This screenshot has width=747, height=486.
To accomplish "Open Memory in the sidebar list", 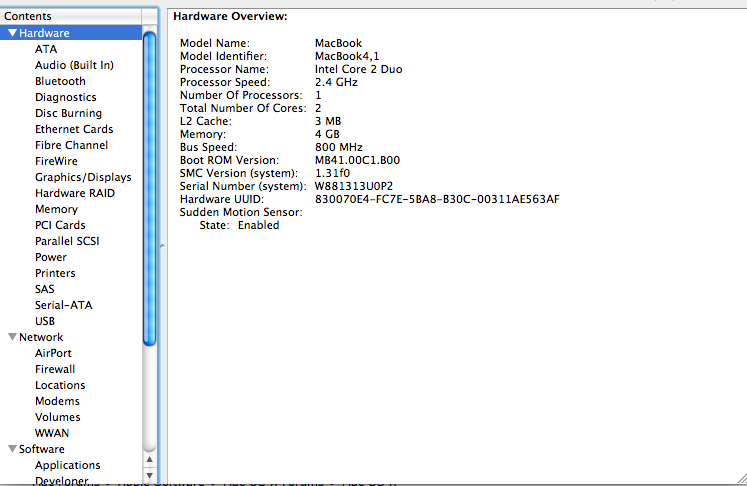I will (56, 209).
